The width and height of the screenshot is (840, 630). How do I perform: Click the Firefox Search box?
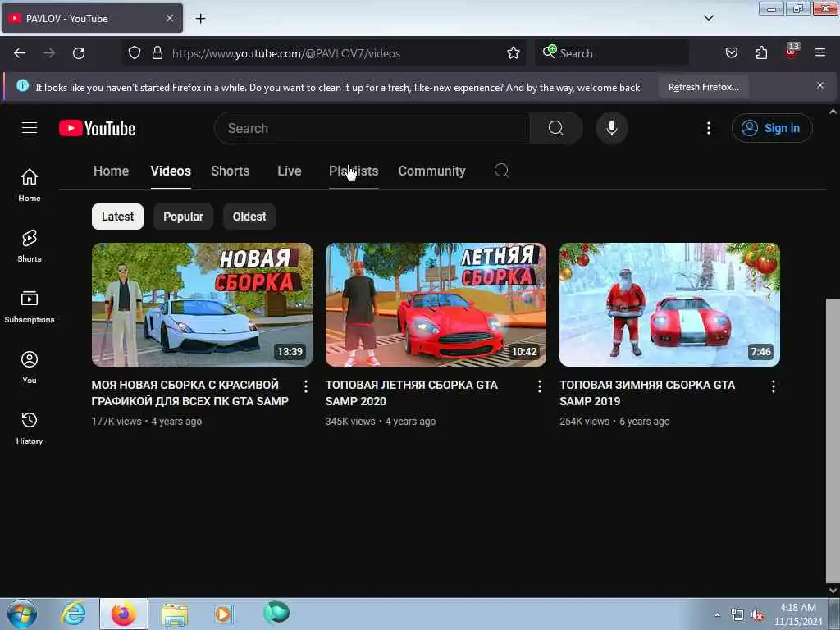[x=612, y=53]
